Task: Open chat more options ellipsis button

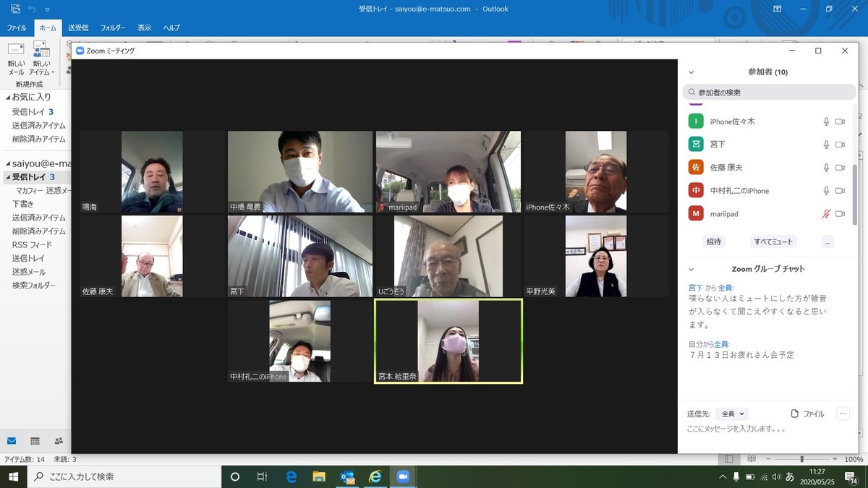Action: 843,414
